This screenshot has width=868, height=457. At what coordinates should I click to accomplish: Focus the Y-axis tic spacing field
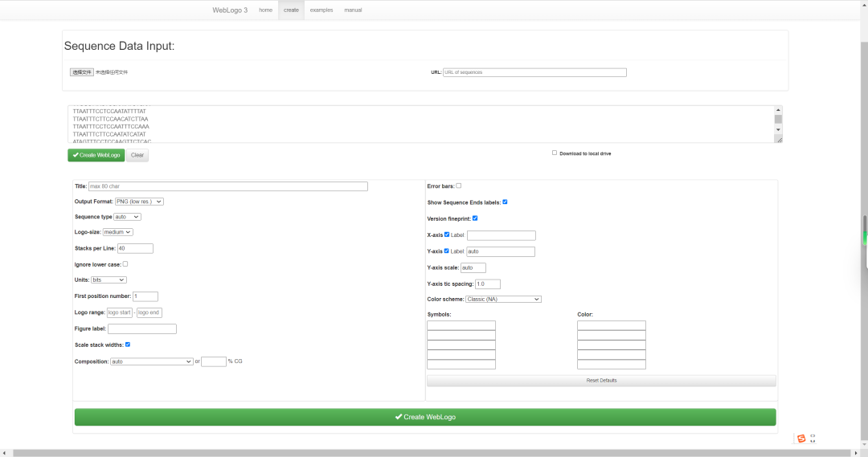[x=488, y=284]
